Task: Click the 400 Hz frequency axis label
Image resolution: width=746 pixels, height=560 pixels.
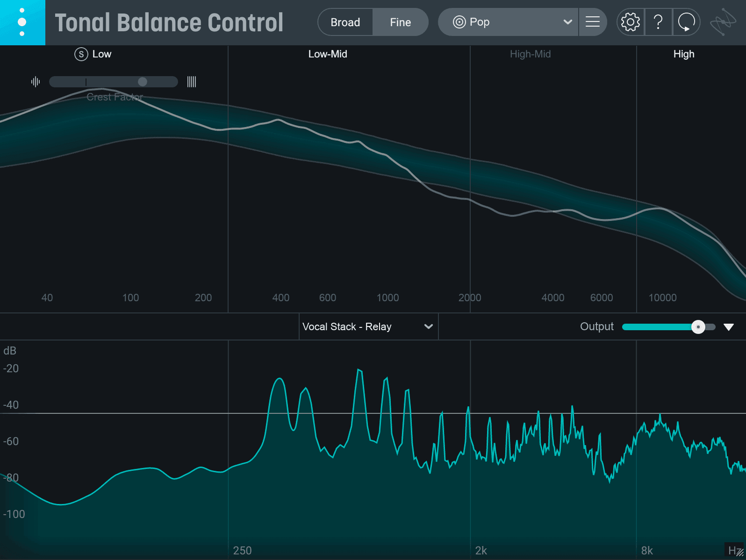Action: [x=281, y=298]
